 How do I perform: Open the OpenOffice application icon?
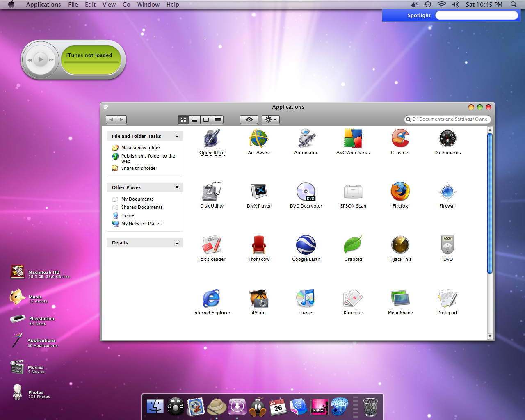(x=212, y=139)
